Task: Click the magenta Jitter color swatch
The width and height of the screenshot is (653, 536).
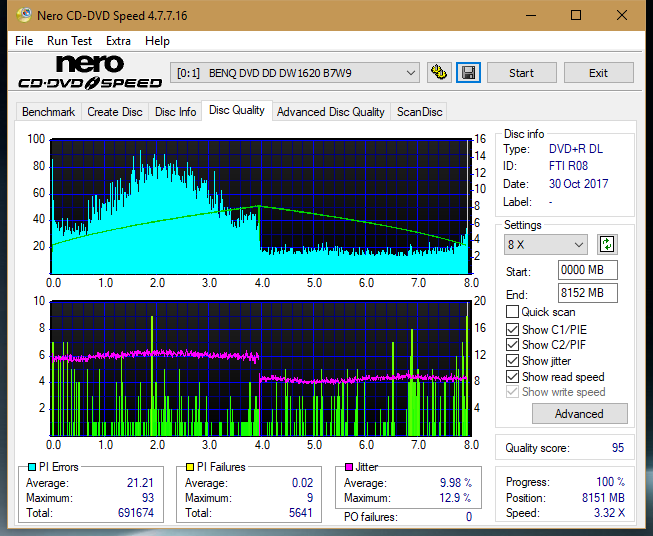Action: (x=349, y=467)
